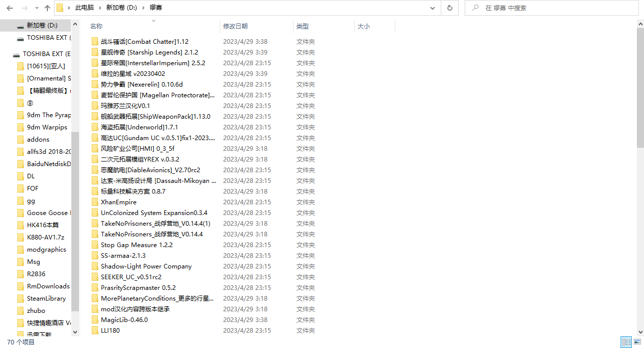Click the Back navigation arrow
644x348 pixels.
[10, 8]
